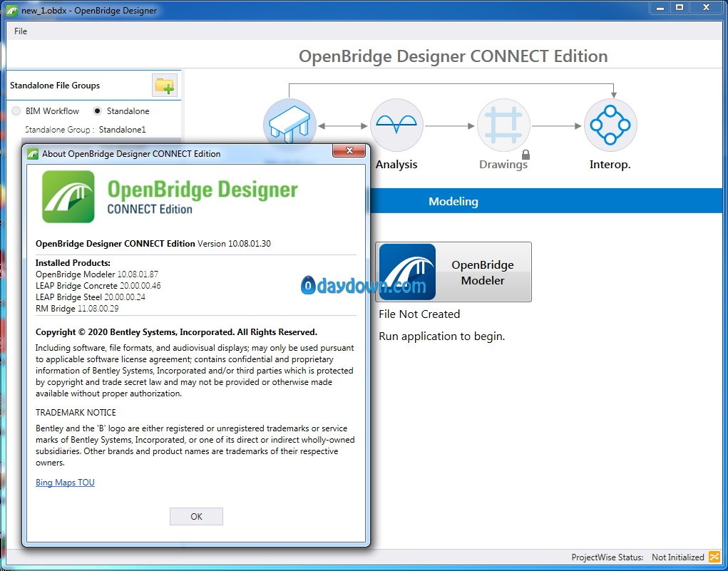The height and width of the screenshot is (571, 728).
Task: Click 'Version 10.08.01.30' text
Action: (234, 243)
